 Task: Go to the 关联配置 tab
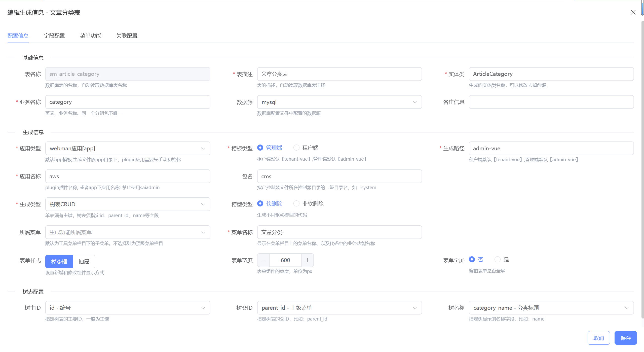tap(127, 36)
